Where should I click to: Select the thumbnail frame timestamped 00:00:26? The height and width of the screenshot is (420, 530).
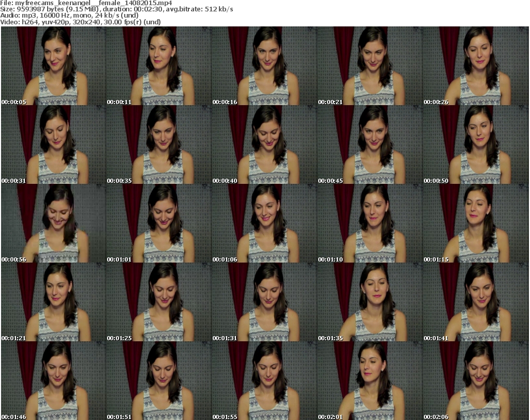click(x=476, y=66)
